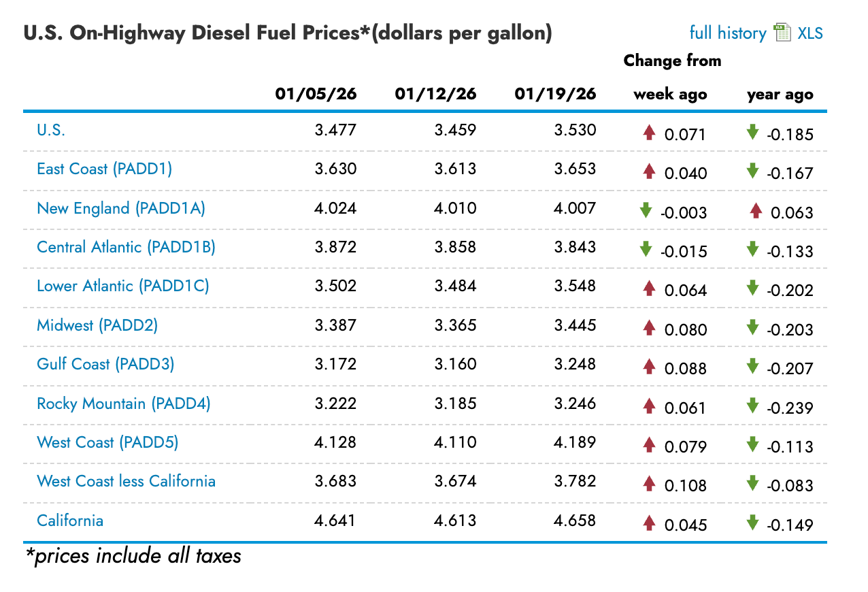Open New England (PADD1A) price history
This screenshot has width=868, height=592.
click(120, 208)
